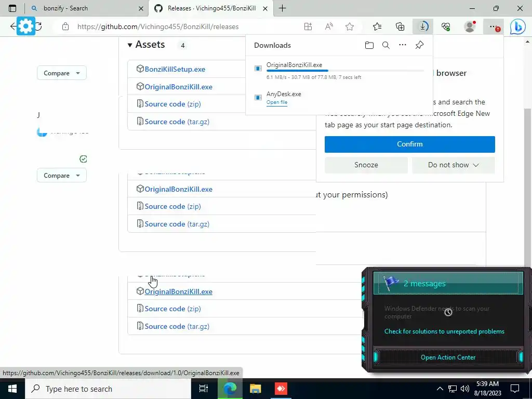Download second release OriginalBonziKill.exe

pyautogui.click(x=179, y=189)
